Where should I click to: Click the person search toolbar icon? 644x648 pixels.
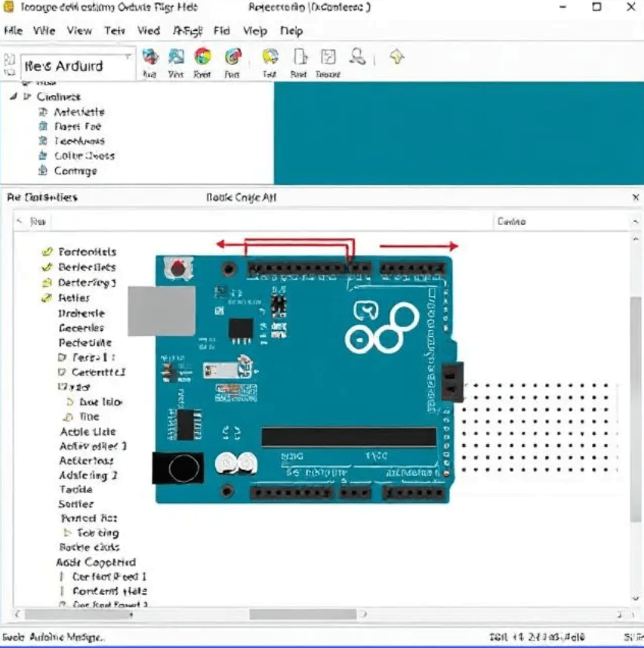pos(358,57)
